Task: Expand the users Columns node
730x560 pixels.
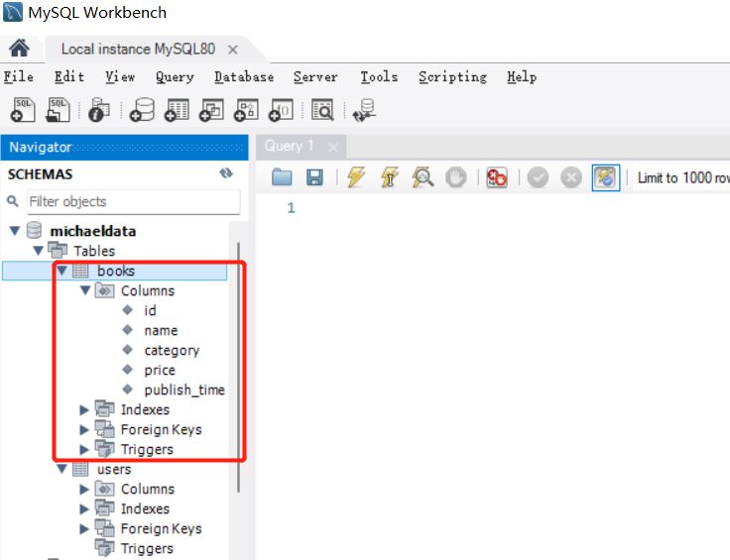Action: (x=84, y=489)
